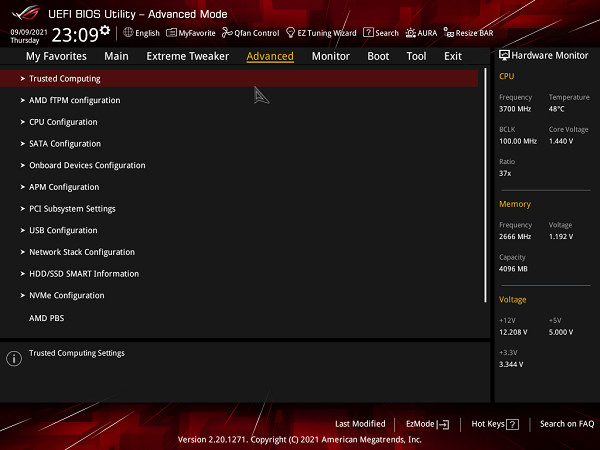This screenshot has height=450, width=600.
Task: Click the globe language icon
Action: pos(128,33)
